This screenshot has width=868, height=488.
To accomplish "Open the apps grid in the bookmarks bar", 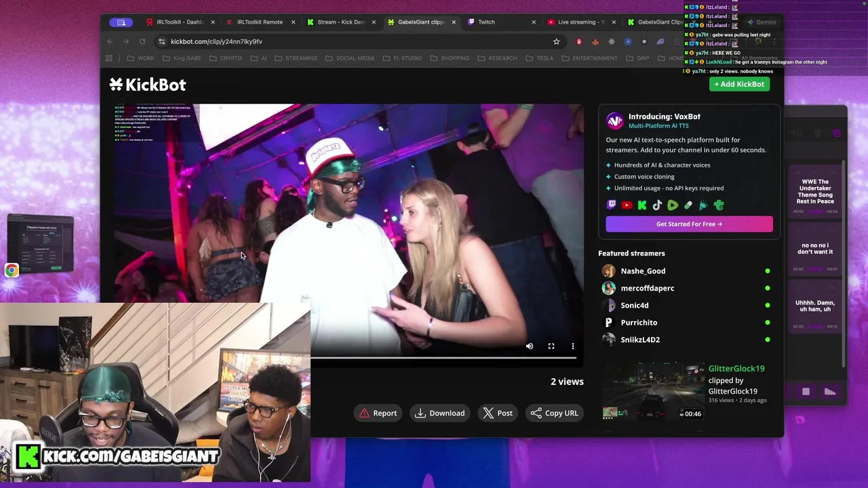I will (108, 58).
